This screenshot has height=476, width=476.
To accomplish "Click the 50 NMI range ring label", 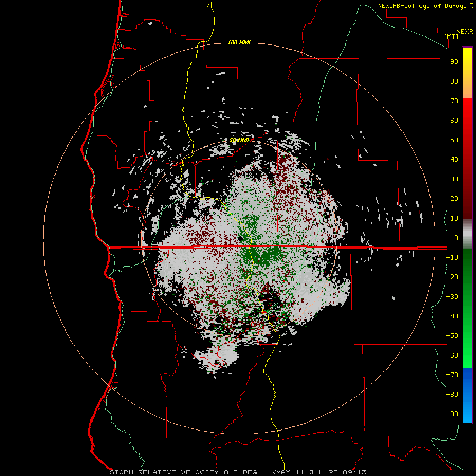I will pyautogui.click(x=239, y=140).
